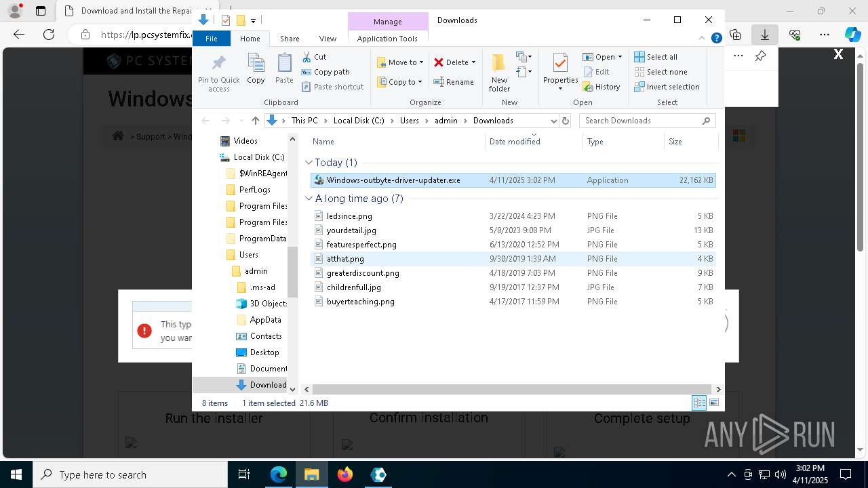The image size is (868, 488).
Task: Open Move to dropdown
Action: click(400, 62)
